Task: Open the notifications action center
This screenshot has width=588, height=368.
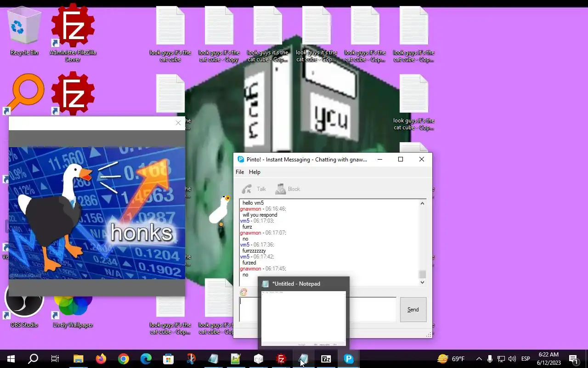Action: (x=573, y=359)
